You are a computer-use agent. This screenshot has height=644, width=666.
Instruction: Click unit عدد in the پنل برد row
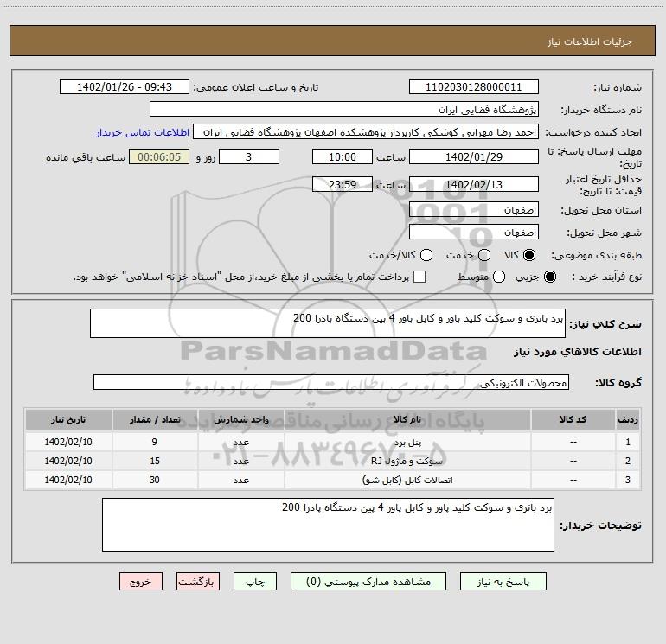tap(240, 443)
